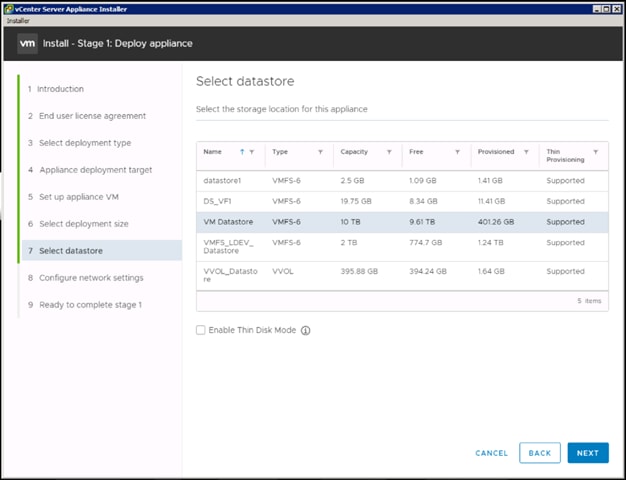This screenshot has width=626, height=480.
Task: Click the NEXT button
Action: (588, 453)
